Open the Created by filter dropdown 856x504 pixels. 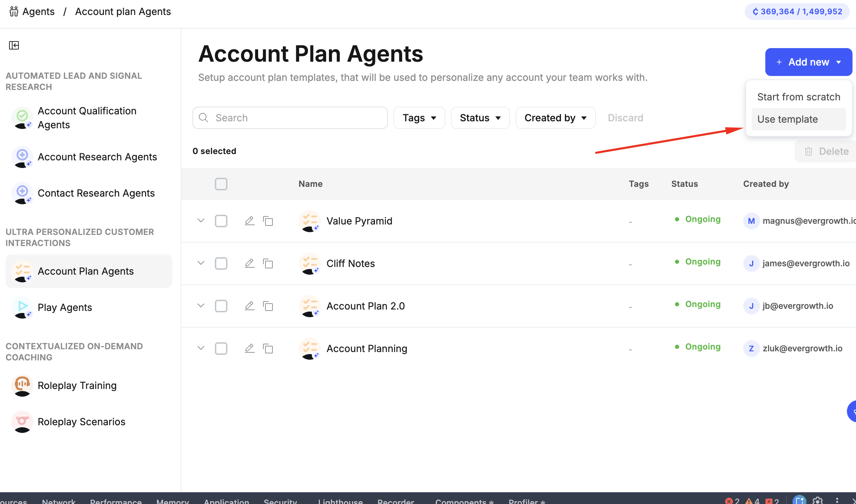tap(555, 118)
